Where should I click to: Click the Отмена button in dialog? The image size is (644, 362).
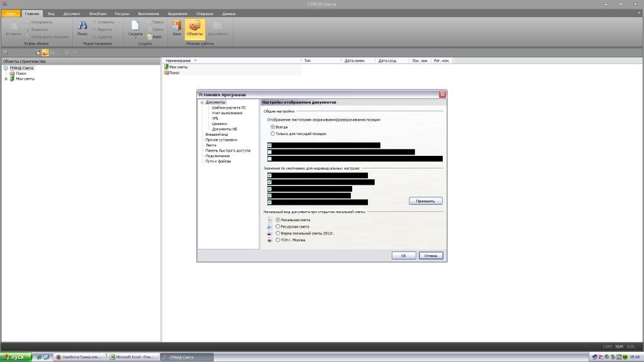431,256
